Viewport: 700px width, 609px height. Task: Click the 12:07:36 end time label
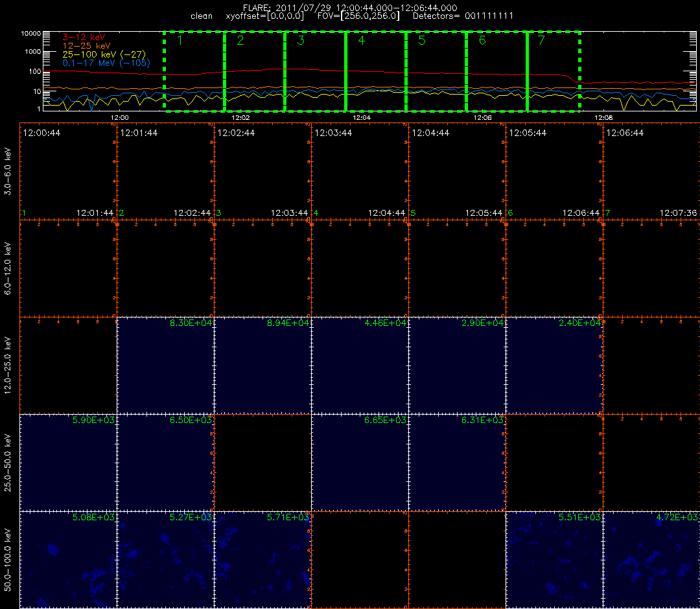(x=678, y=213)
